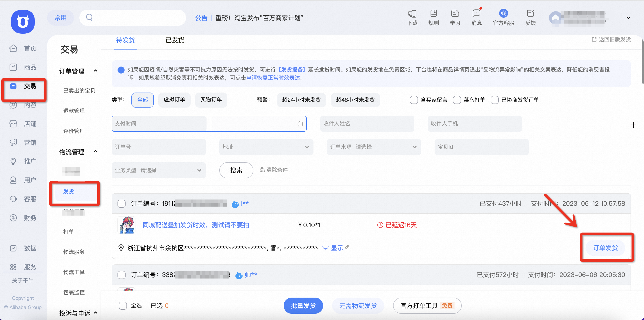Open 已卖出的宝贝 menu item
Image resolution: width=644 pixels, height=320 pixels.
click(x=79, y=91)
